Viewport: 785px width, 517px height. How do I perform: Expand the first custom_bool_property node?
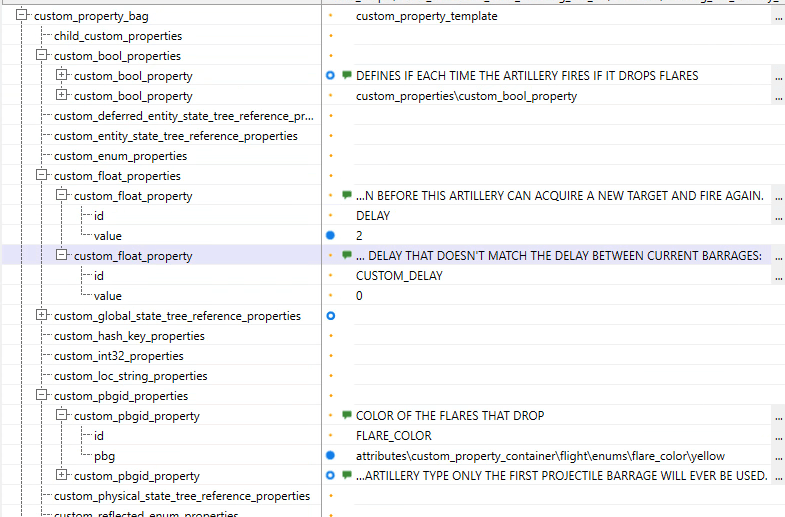(62, 76)
